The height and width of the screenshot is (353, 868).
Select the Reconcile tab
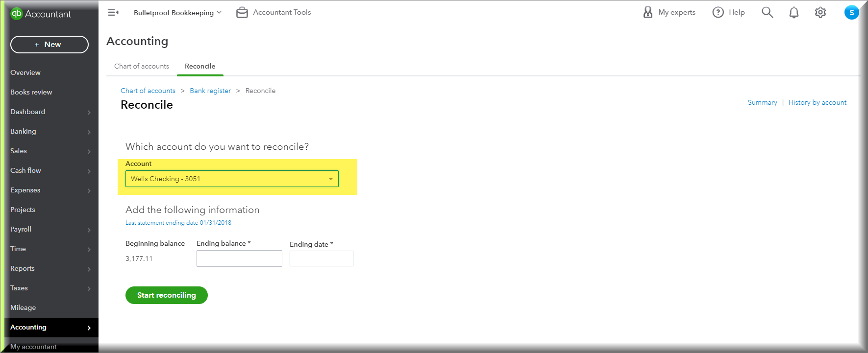(x=200, y=66)
